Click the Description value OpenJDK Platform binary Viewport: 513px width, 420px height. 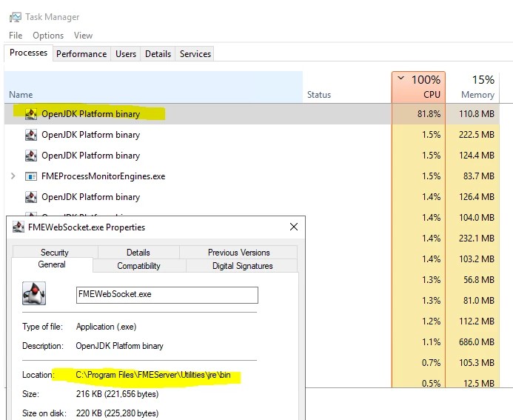[119, 346]
